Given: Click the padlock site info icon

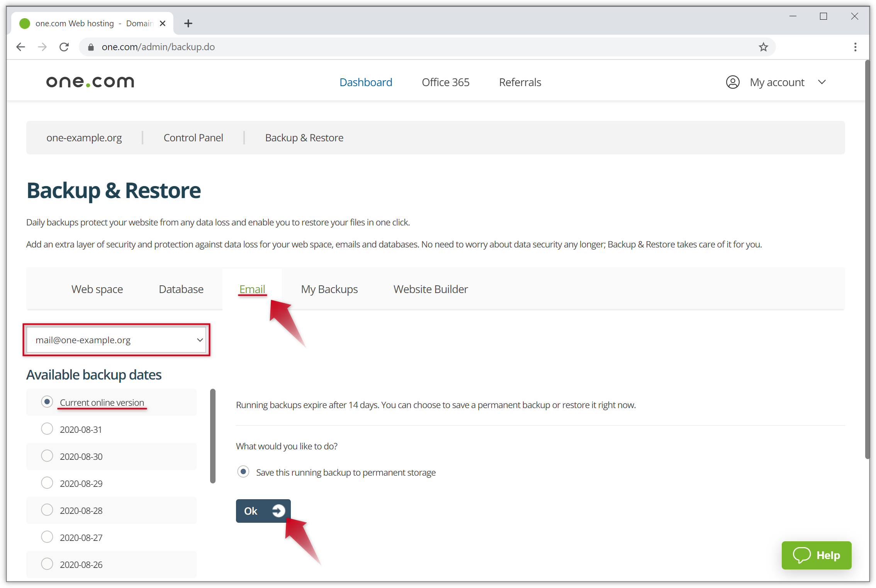Looking at the screenshot, I should 91,47.
